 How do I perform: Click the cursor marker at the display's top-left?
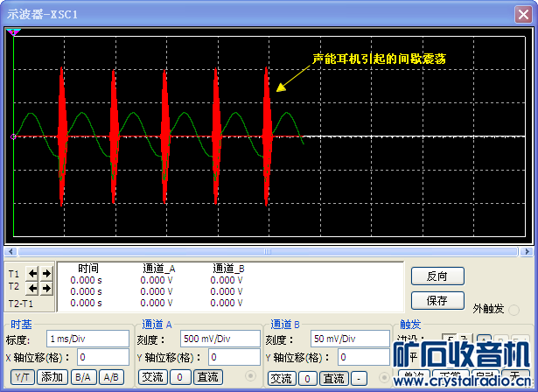pyautogui.click(x=14, y=33)
